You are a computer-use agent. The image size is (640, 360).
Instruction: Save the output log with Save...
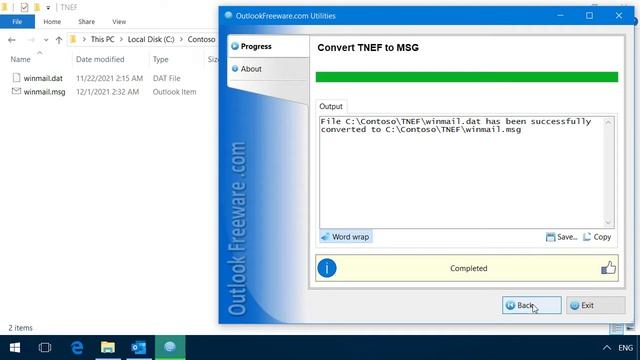pos(561,237)
